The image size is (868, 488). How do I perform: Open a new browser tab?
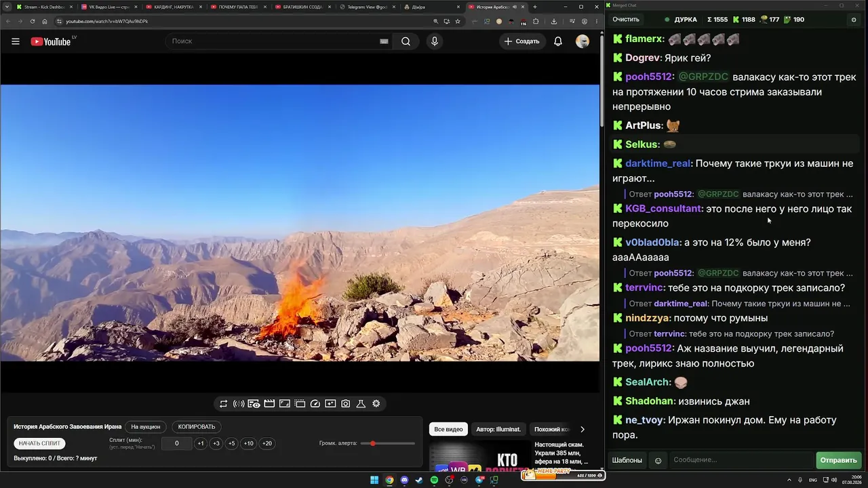535,7
